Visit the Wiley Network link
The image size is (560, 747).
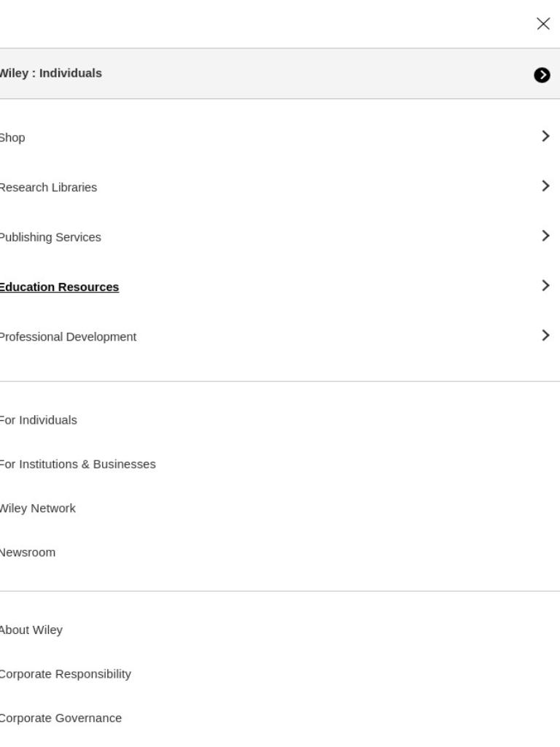click(x=38, y=508)
